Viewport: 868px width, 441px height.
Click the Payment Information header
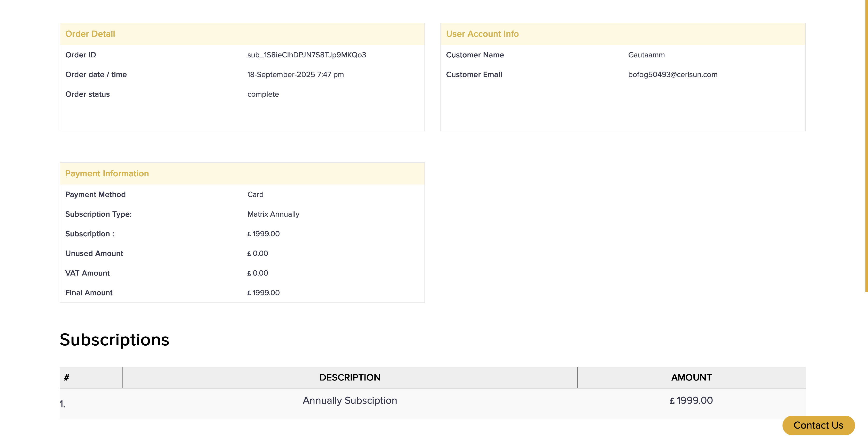click(x=107, y=173)
